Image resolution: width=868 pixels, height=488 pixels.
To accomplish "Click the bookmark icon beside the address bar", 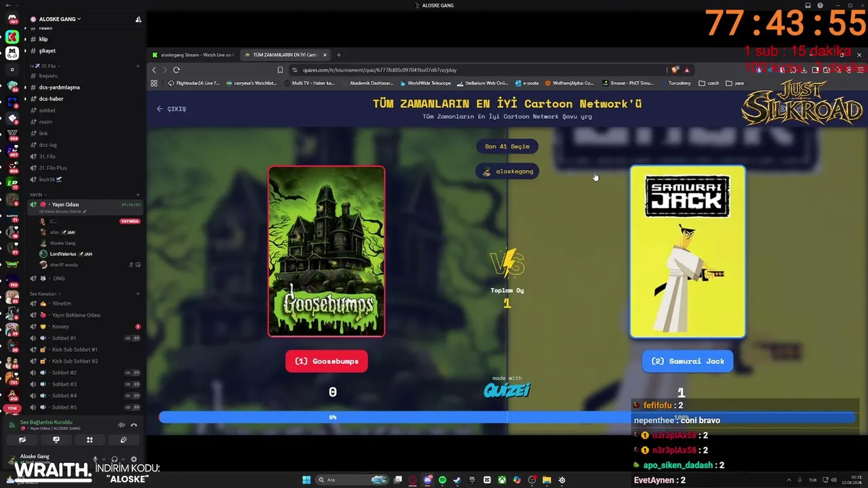I will click(x=280, y=70).
